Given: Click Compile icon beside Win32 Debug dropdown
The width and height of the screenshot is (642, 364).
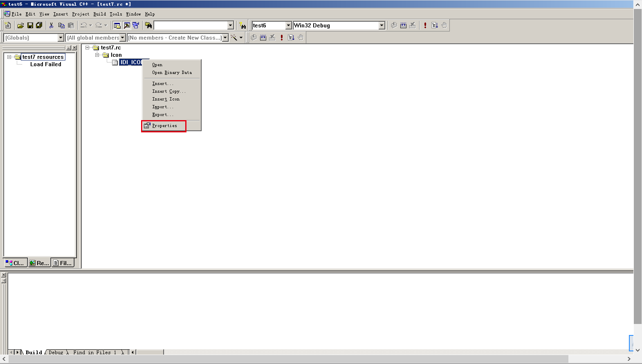Looking at the screenshot, I should [394, 25].
